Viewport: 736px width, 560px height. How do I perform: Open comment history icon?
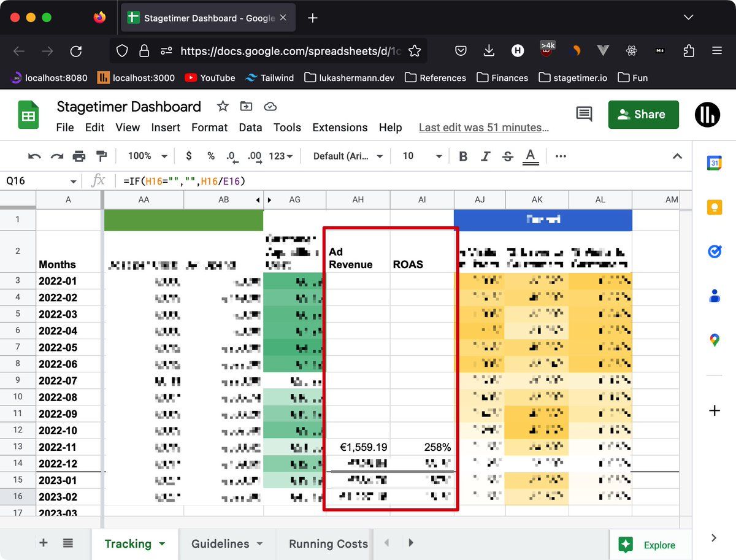pyautogui.click(x=584, y=114)
